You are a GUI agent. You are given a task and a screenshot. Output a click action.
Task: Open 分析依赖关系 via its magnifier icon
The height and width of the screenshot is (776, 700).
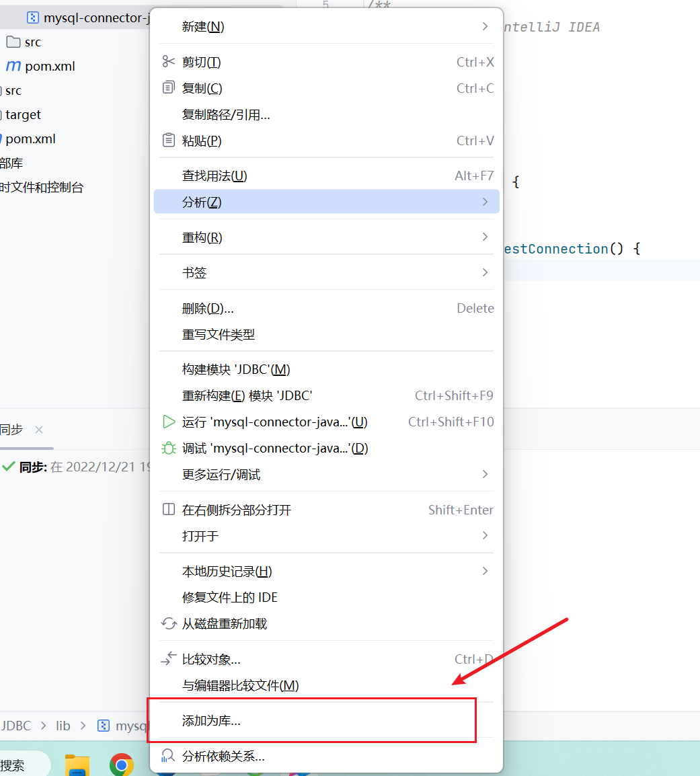pos(167,756)
